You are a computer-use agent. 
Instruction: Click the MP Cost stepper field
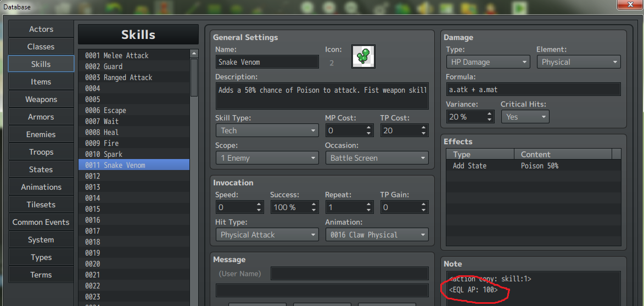point(349,131)
